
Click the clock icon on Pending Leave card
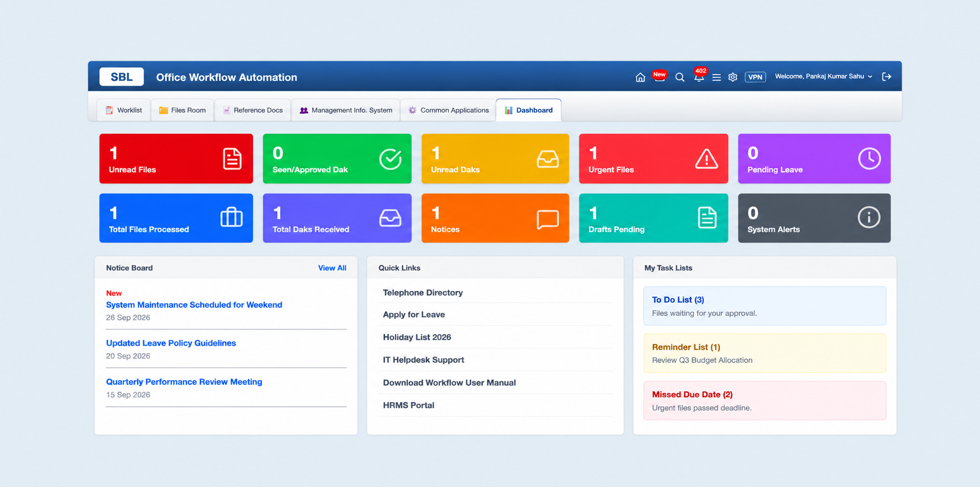(x=869, y=159)
